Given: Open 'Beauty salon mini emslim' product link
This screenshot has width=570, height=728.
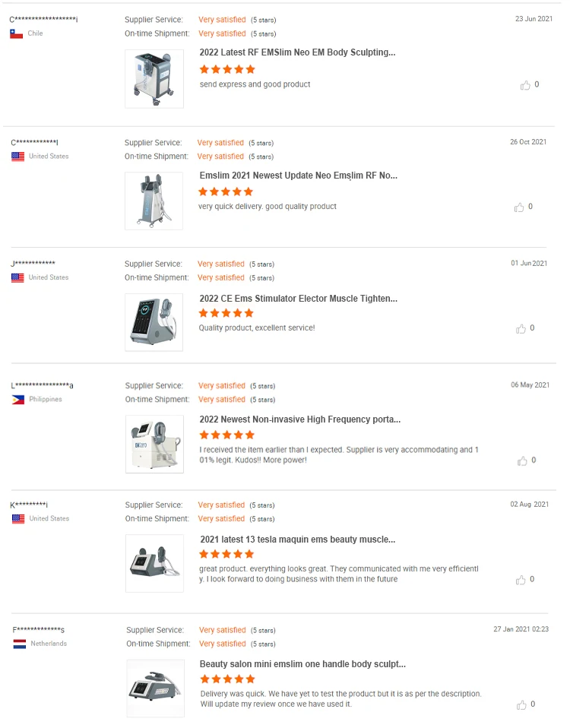Looking at the screenshot, I should coord(302,664).
